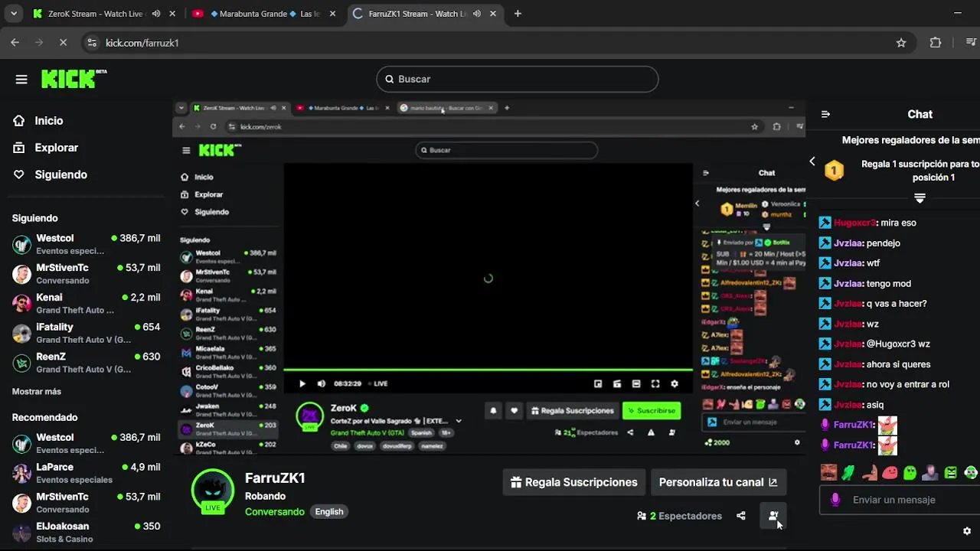The height and width of the screenshot is (551, 980).
Task: Click FarruZK1 live avatar
Action: click(x=212, y=491)
